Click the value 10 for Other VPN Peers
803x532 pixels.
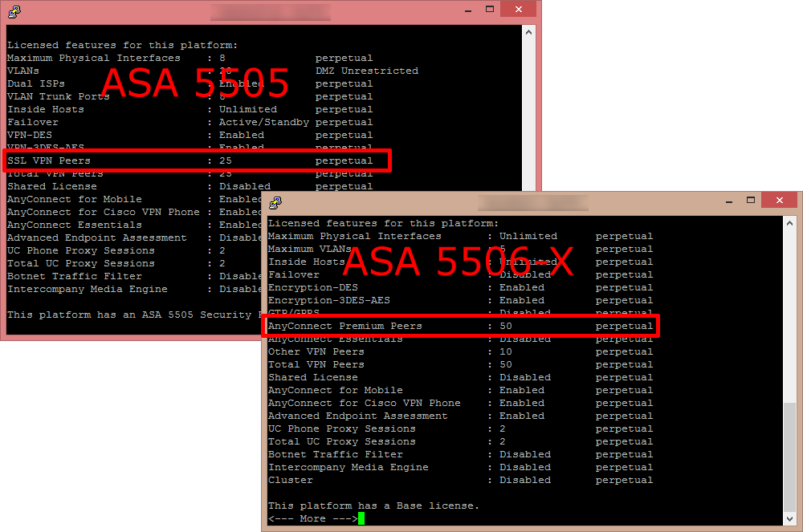coord(505,352)
